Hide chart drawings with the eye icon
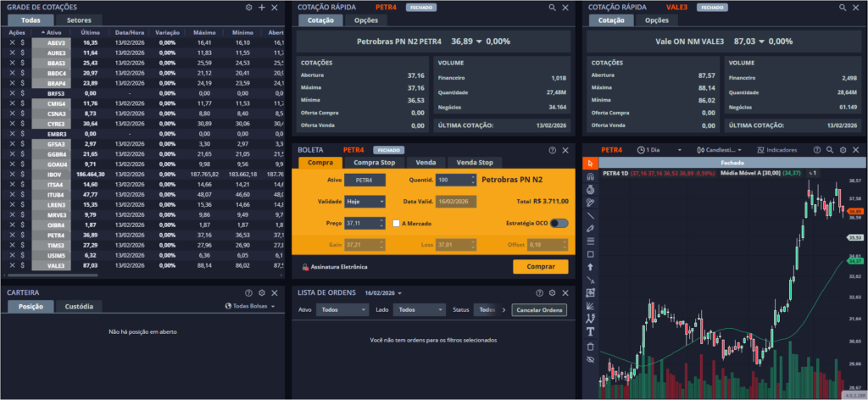Screen dimensions: 868x400 (590, 359)
